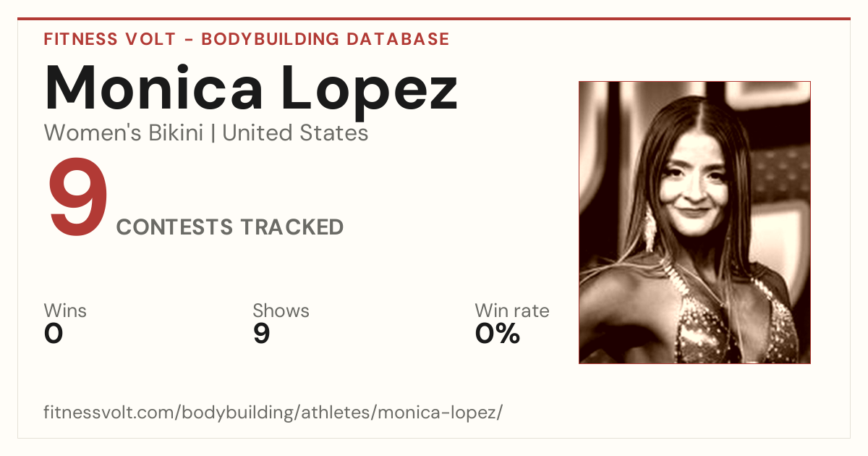868x456 pixels.
Task: Click the large red number 9
Action: [77, 199]
